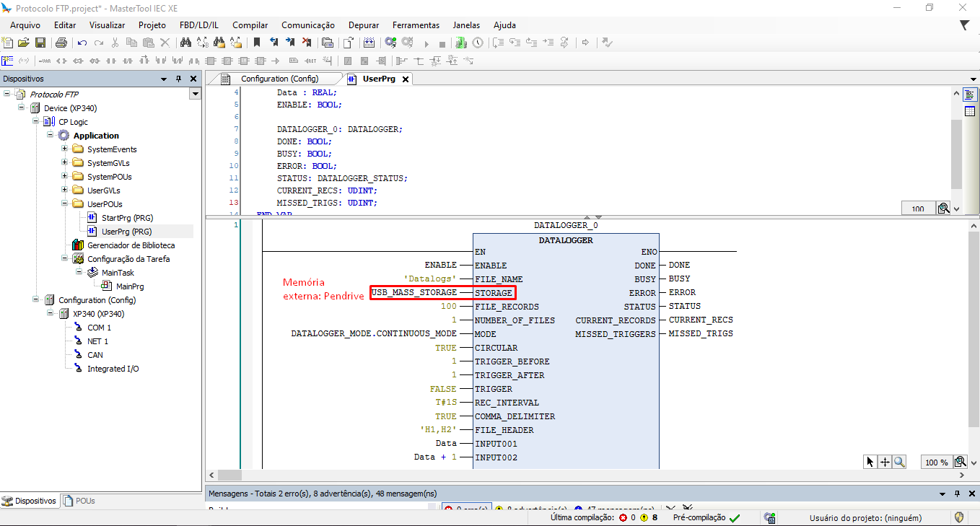Click the magnifier zoom tool icon

(899, 462)
